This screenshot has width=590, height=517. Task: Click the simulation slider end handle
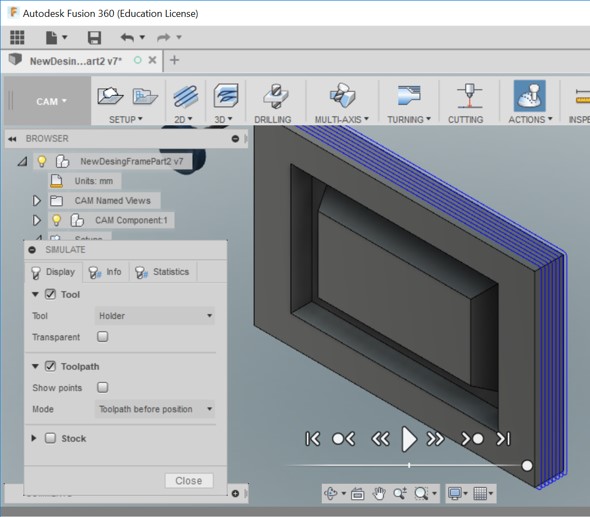coord(527,466)
